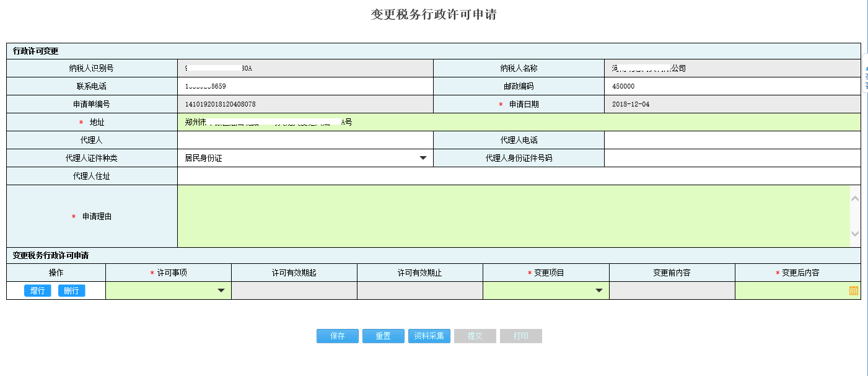868x376 pixels.
Task: Click the 保存 button to save
Action: click(337, 336)
